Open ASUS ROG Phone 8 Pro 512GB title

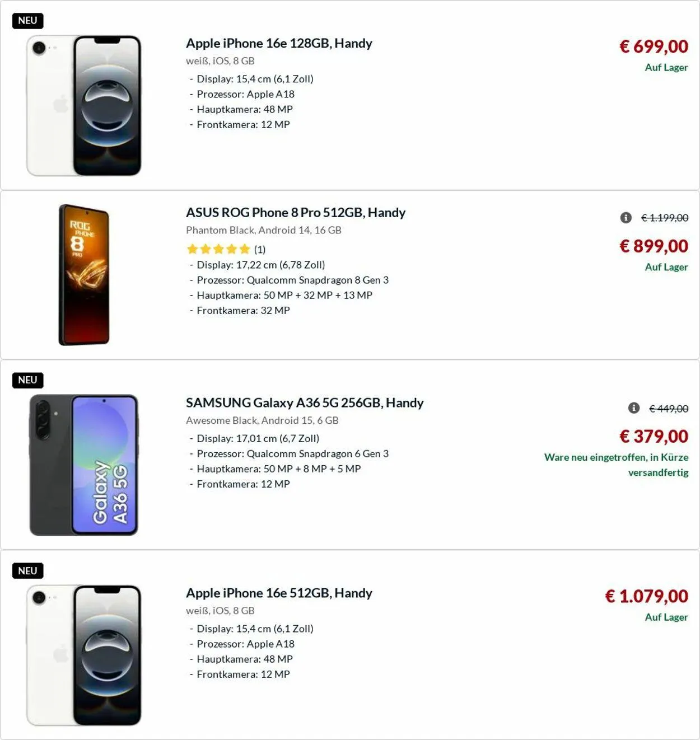(x=295, y=213)
